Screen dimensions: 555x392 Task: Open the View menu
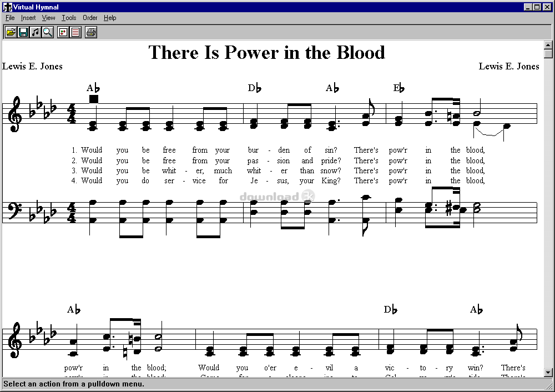pos(48,18)
